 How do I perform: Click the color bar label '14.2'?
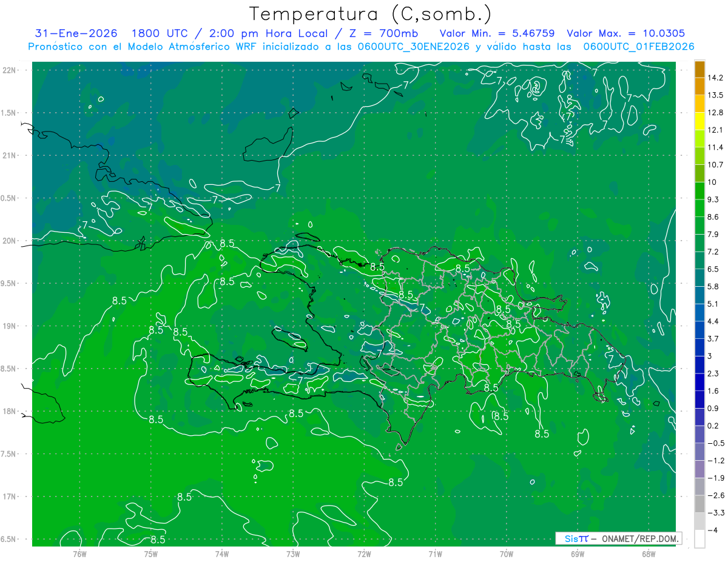tap(716, 78)
